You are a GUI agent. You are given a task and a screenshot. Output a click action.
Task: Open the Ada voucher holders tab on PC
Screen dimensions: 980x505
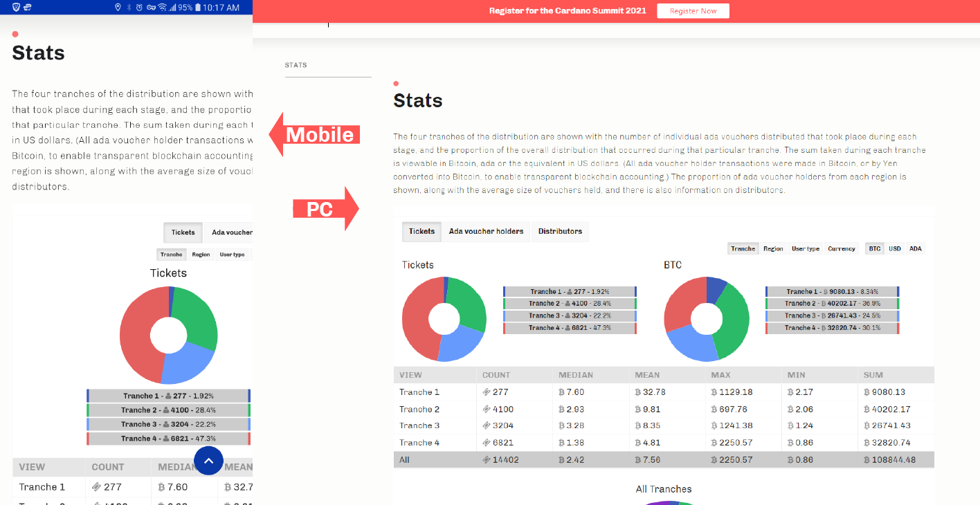(486, 231)
